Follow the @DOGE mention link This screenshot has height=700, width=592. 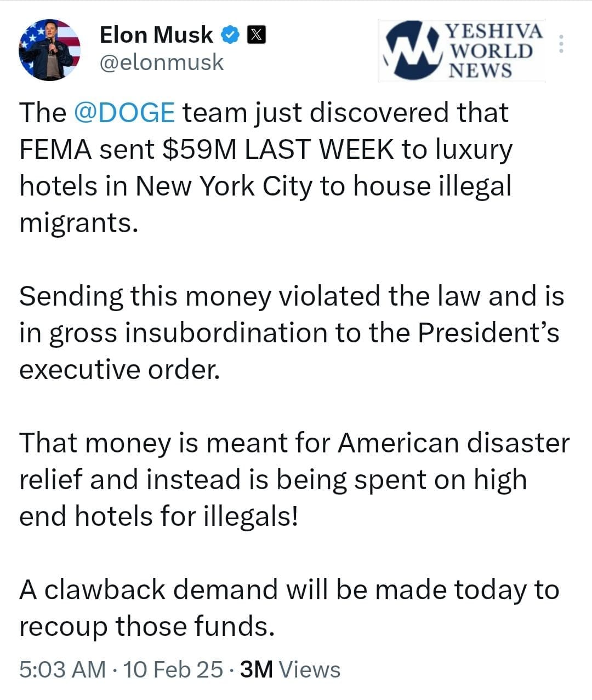coord(123,112)
